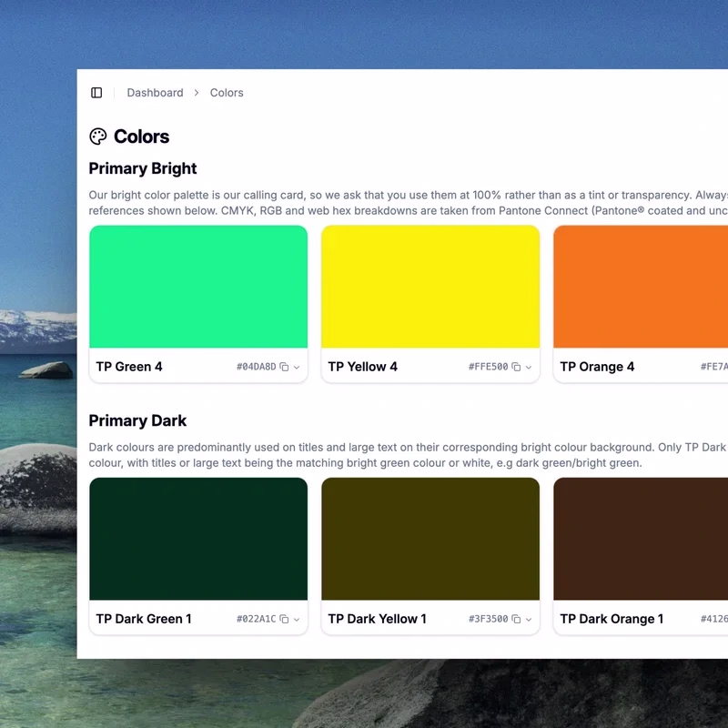Select the TP Green 4 color swatch
This screenshot has width=728, height=728.
tap(198, 287)
